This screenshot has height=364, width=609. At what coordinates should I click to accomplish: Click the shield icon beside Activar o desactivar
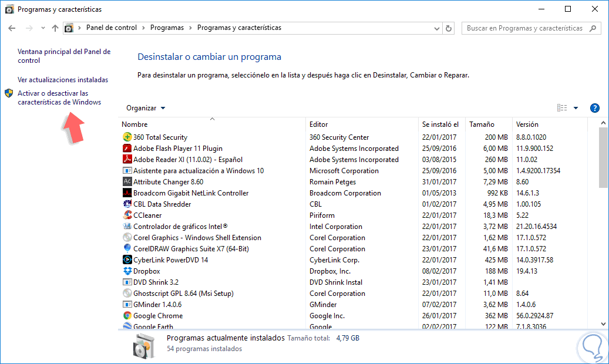click(x=9, y=93)
